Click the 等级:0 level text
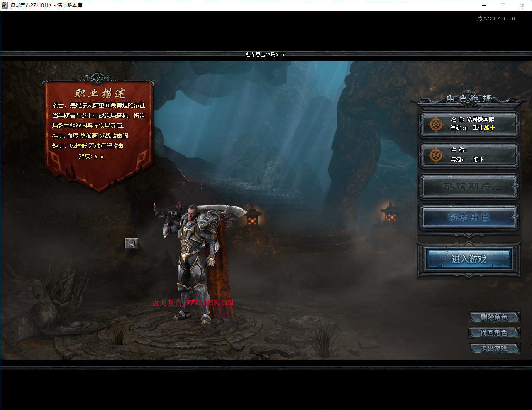 tap(459, 128)
